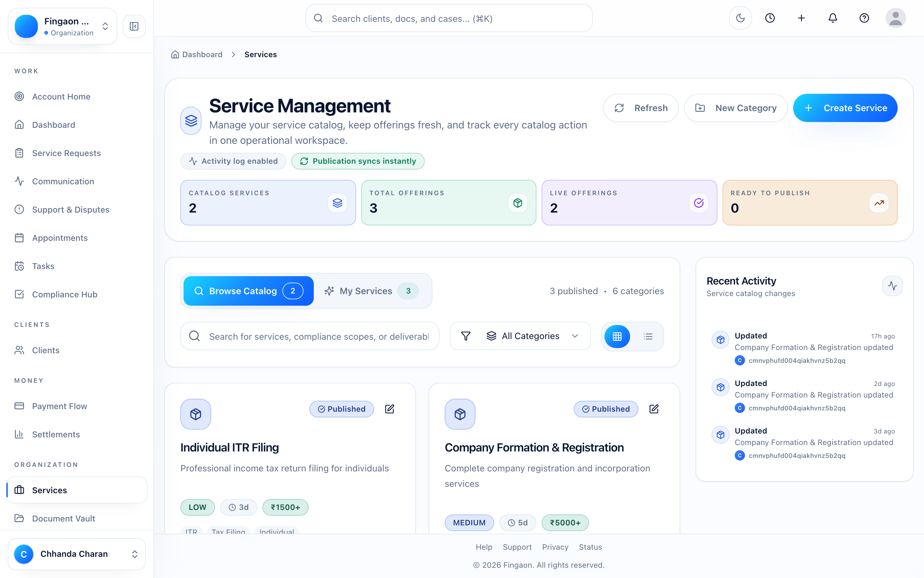The image size is (924, 578).
Task: Open the Status footer link
Action: pyautogui.click(x=590, y=547)
